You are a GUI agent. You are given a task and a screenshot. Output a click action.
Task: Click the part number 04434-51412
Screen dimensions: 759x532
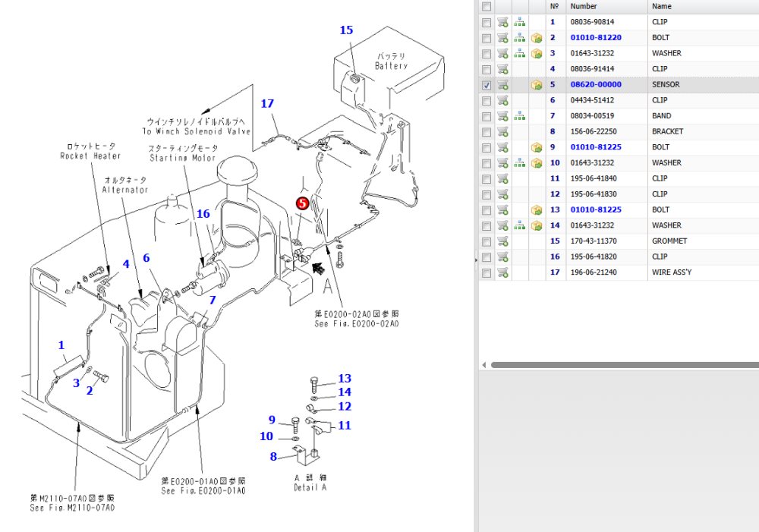point(592,100)
